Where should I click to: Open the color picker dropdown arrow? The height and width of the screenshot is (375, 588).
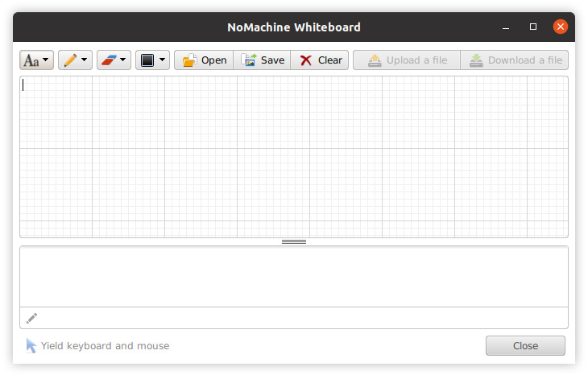[x=162, y=60]
